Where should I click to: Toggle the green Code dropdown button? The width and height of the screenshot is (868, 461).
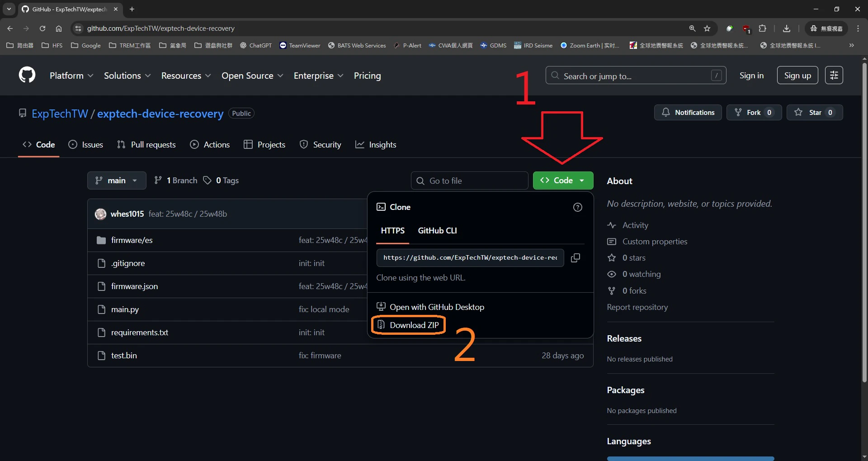(563, 181)
